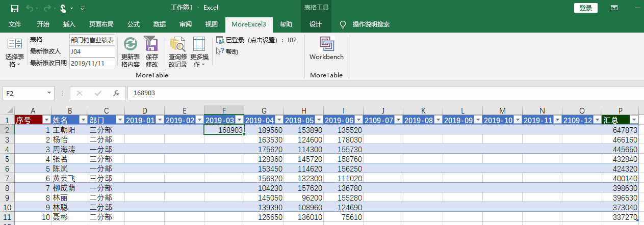Select column header F
This screenshot has height=225, width=644.
224,110
